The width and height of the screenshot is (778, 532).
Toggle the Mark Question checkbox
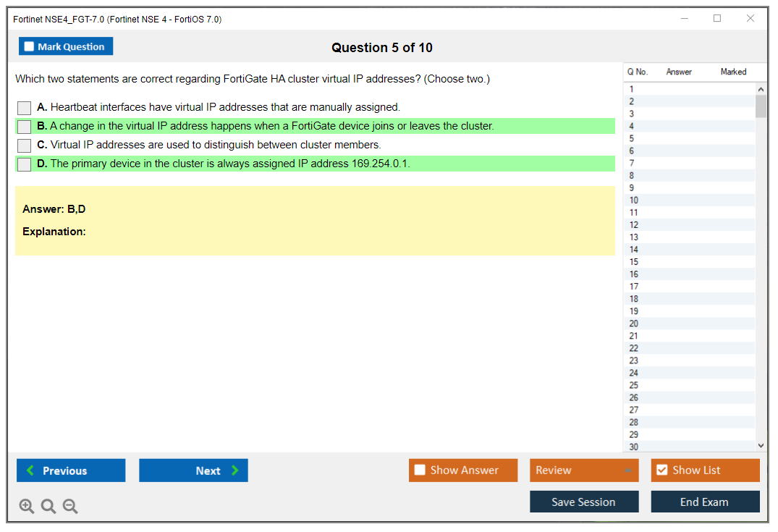pyautogui.click(x=30, y=47)
